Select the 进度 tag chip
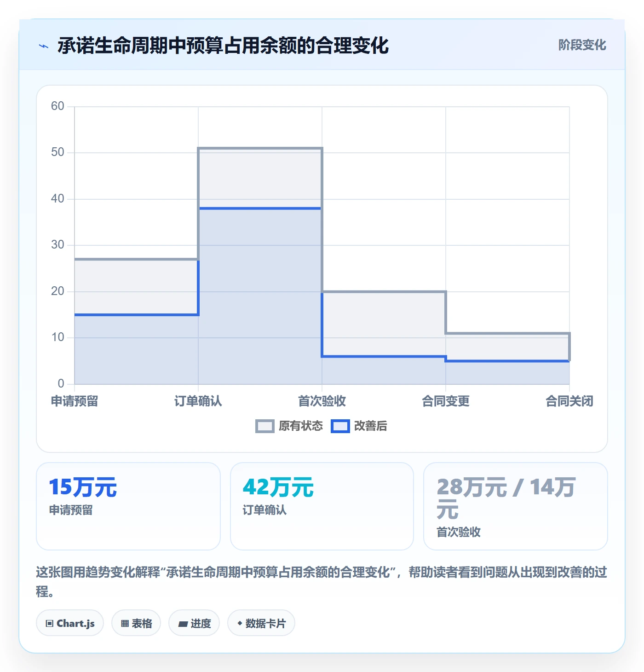This screenshot has width=644, height=672. click(x=194, y=623)
